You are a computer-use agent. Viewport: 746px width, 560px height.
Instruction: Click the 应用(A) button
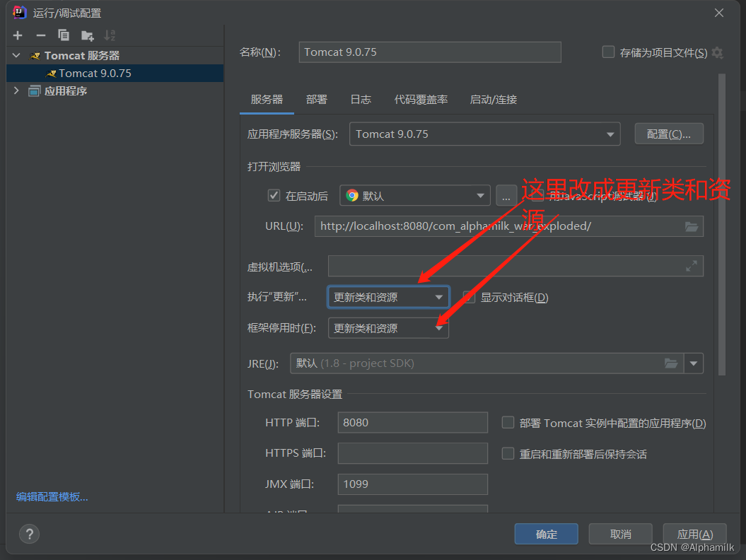[694, 534]
